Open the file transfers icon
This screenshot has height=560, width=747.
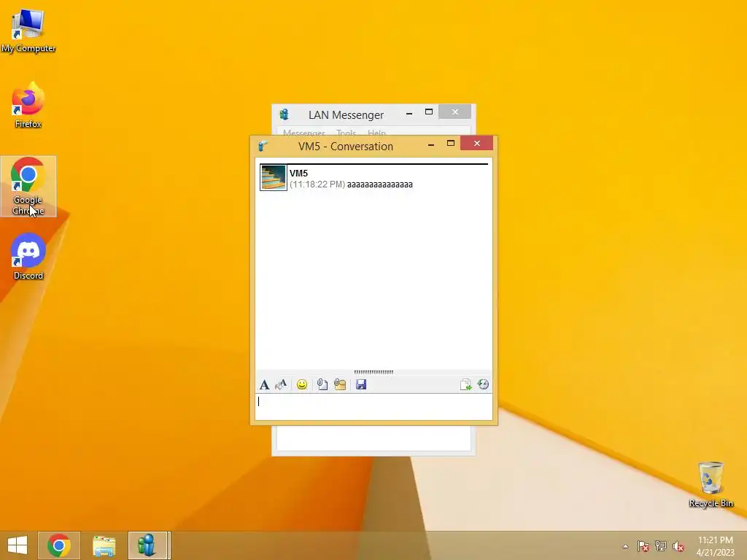(x=465, y=384)
